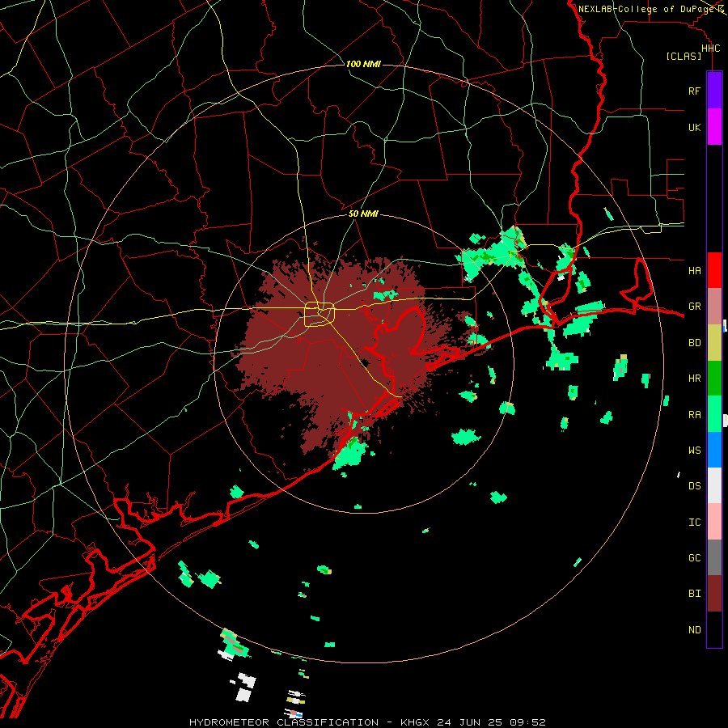Click the 100 NMI range ring label
Image resolution: width=728 pixels, height=728 pixels.
point(363,64)
